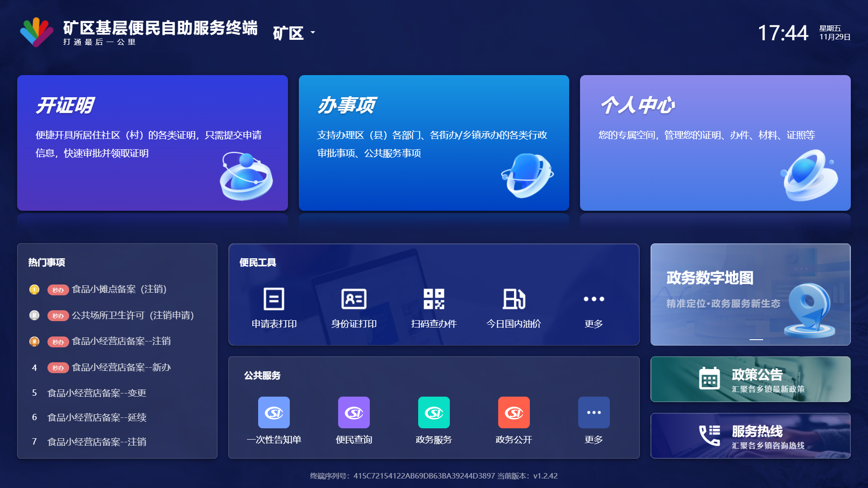The width and height of the screenshot is (868, 488).
Task: Click the 秒办 badge on 公共场所卫生许可
Action: (58, 316)
